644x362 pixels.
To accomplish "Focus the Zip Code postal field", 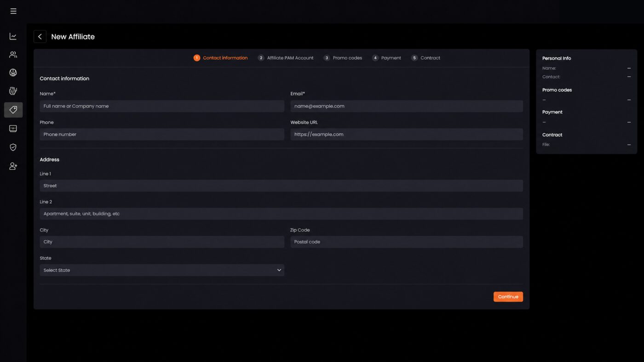I will coord(407,242).
